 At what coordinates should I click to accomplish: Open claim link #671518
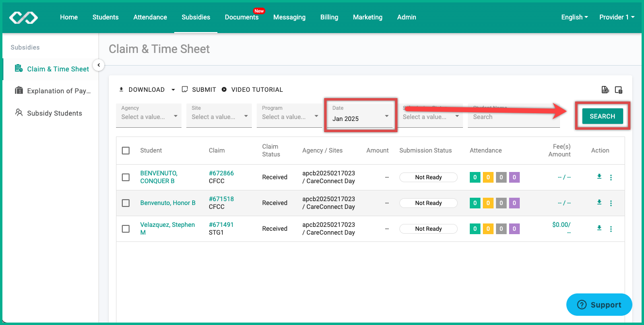pyautogui.click(x=221, y=199)
